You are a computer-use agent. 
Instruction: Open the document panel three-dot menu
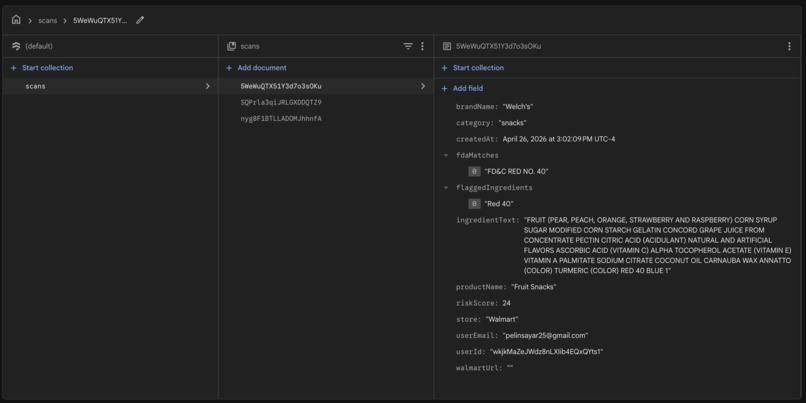point(789,46)
